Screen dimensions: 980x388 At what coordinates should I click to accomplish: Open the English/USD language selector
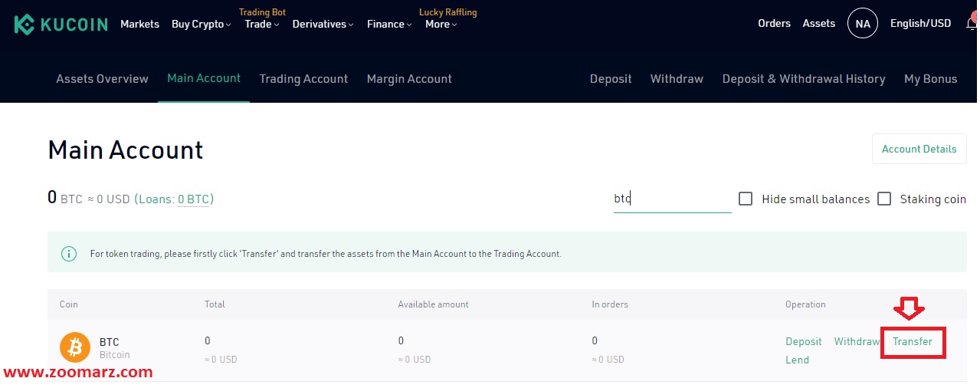click(920, 24)
